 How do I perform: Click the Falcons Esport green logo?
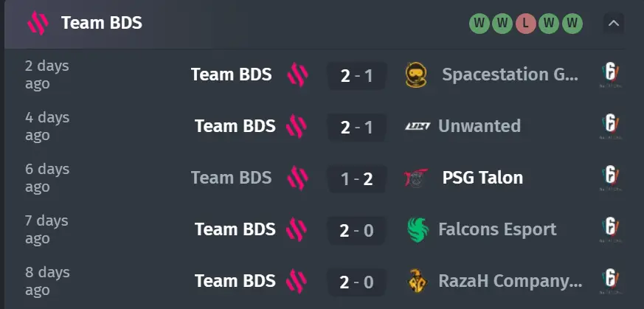click(418, 230)
